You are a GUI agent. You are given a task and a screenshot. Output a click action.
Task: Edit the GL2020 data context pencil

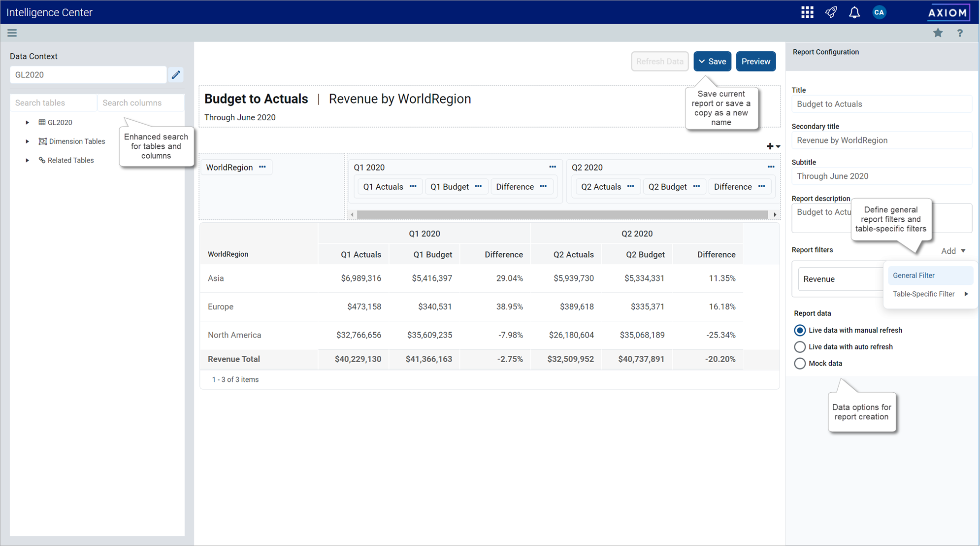(x=176, y=75)
